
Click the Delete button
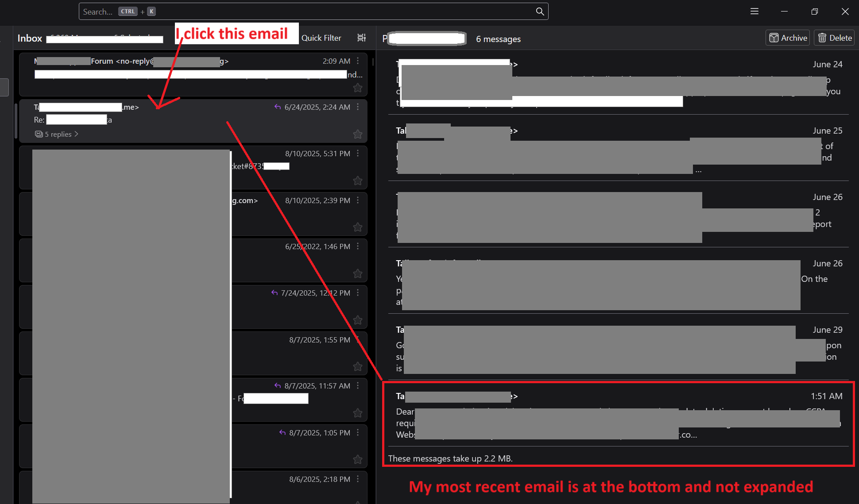(834, 38)
